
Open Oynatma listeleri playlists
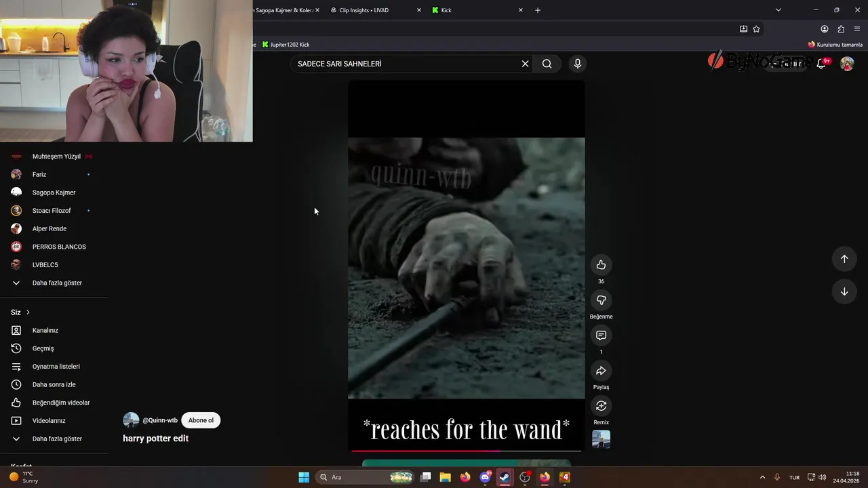click(x=54, y=367)
